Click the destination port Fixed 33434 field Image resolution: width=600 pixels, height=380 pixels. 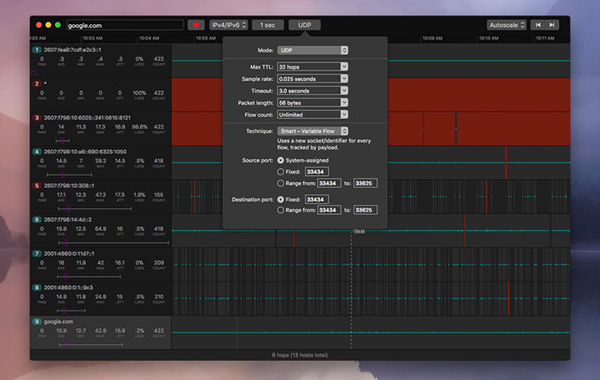[316, 199]
